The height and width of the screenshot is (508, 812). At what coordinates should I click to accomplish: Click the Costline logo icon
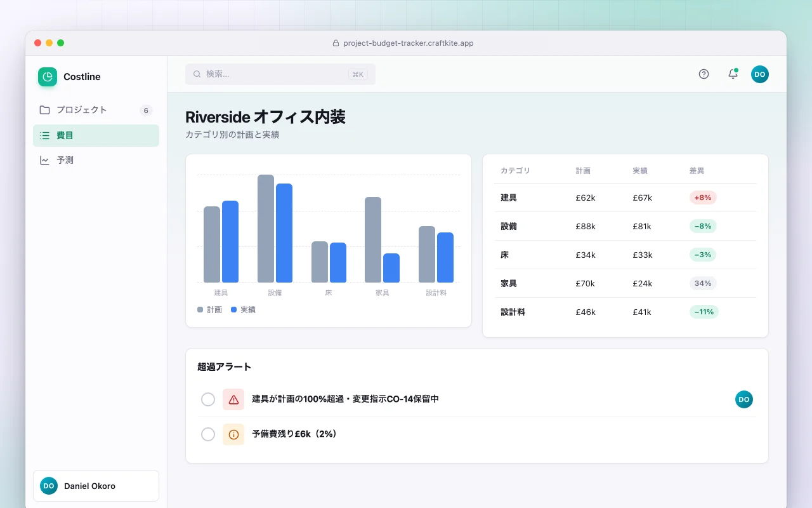(48, 77)
